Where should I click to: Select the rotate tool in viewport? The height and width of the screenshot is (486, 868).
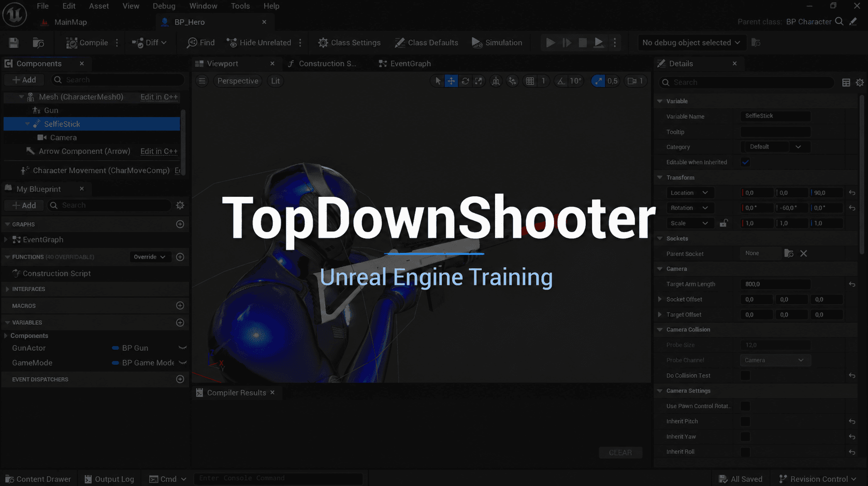(x=465, y=81)
